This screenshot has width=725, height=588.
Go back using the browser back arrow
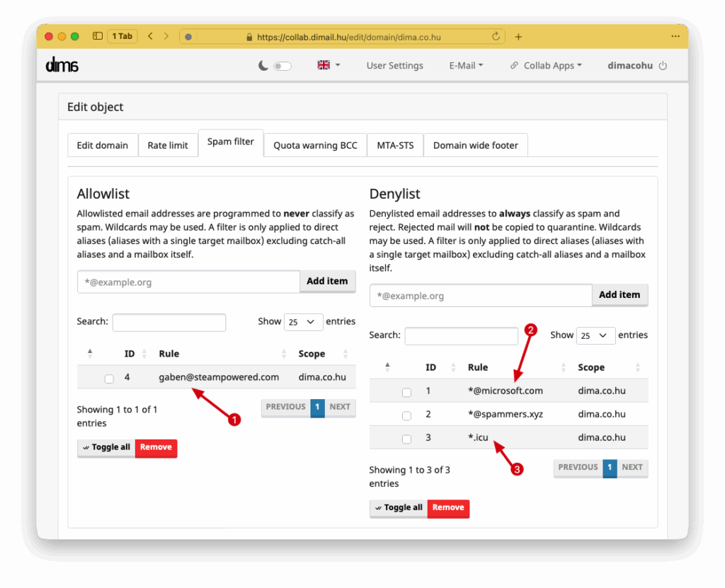click(151, 36)
